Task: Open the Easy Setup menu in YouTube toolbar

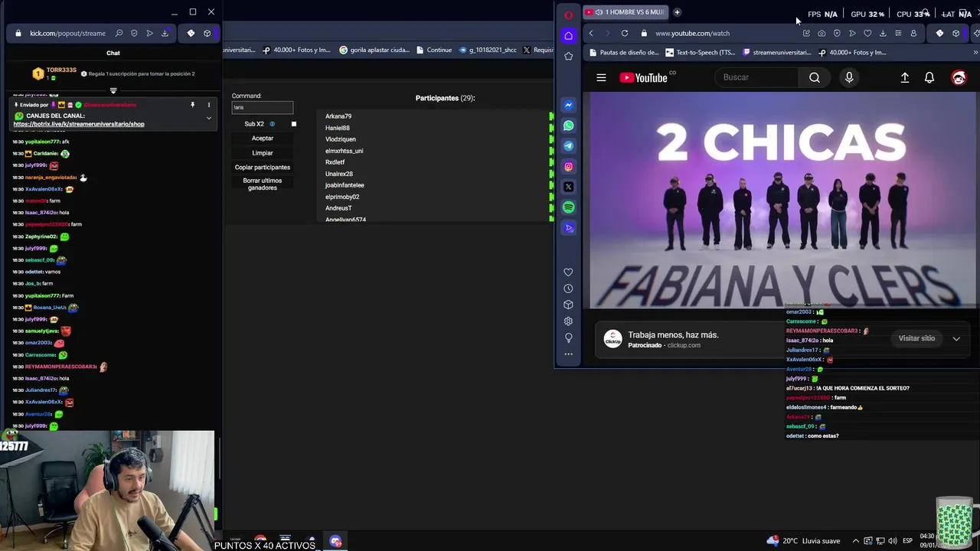Action: tap(898, 33)
